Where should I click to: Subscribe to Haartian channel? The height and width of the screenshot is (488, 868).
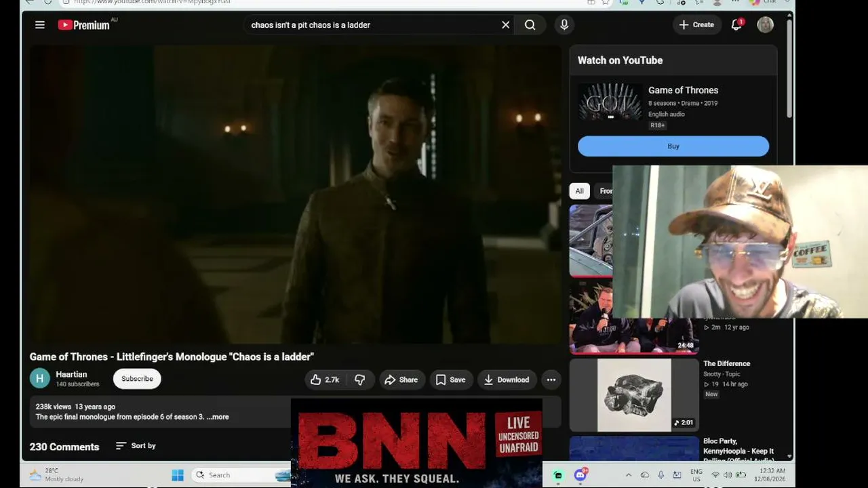(137, 379)
